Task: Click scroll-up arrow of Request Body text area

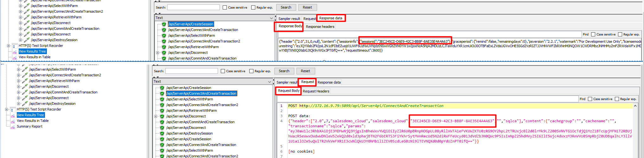Action: tap(635, 106)
